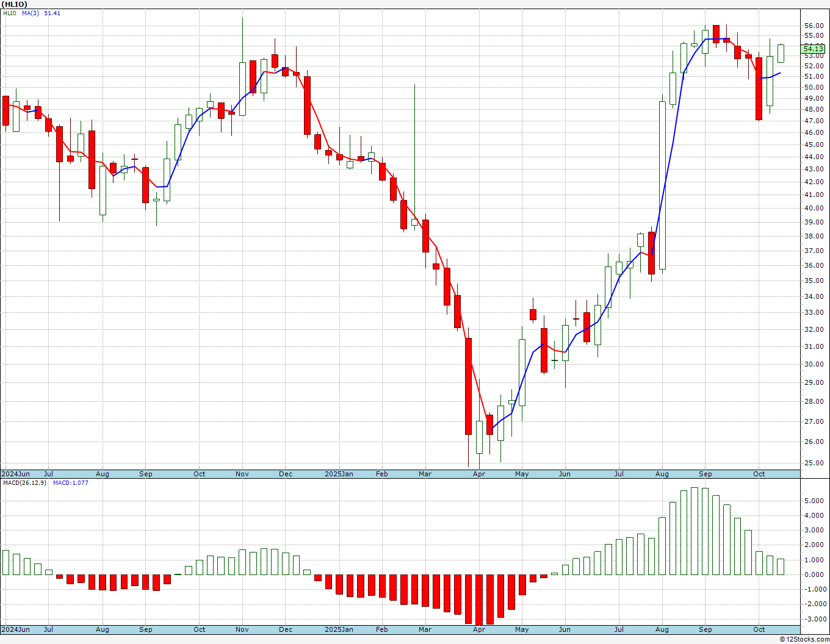The width and height of the screenshot is (830, 644).
Task: Click the 33.00 price axis label
Action: coord(814,312)
